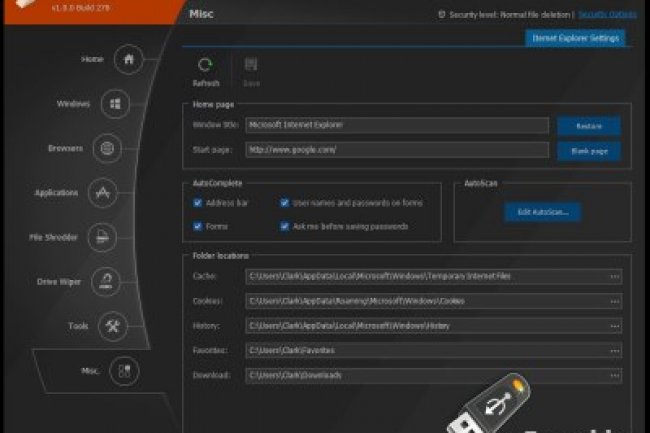Toggle the Forms autocomplete checkbox
This screenshot has height=433, width=650.
tap(198, 226)
